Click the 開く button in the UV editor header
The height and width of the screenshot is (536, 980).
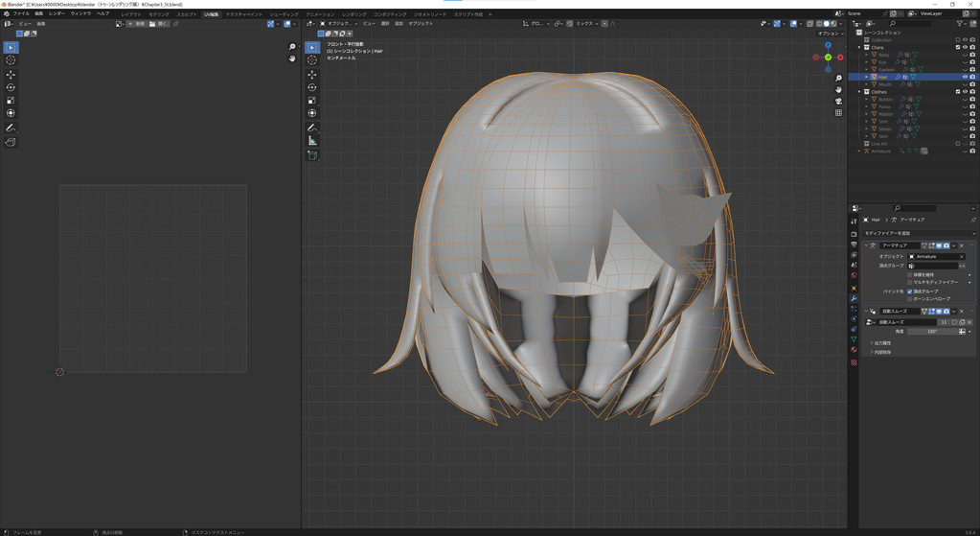tap(159, 24)
